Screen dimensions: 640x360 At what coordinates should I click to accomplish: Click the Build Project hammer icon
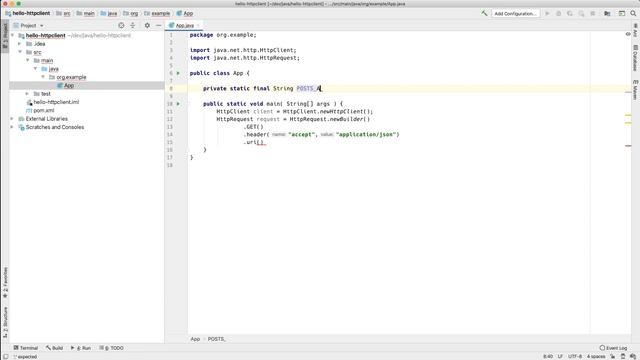[484, 13]
